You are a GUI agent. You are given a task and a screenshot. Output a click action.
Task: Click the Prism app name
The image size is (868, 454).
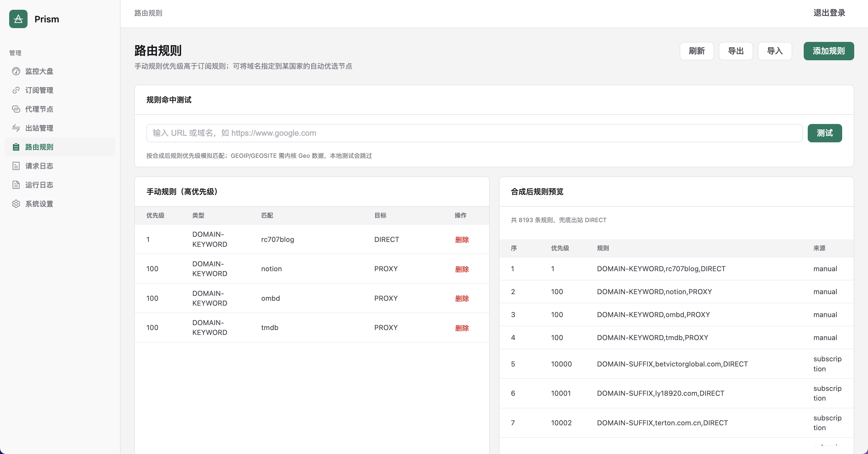pyautogui.click(x=47, y=19)
